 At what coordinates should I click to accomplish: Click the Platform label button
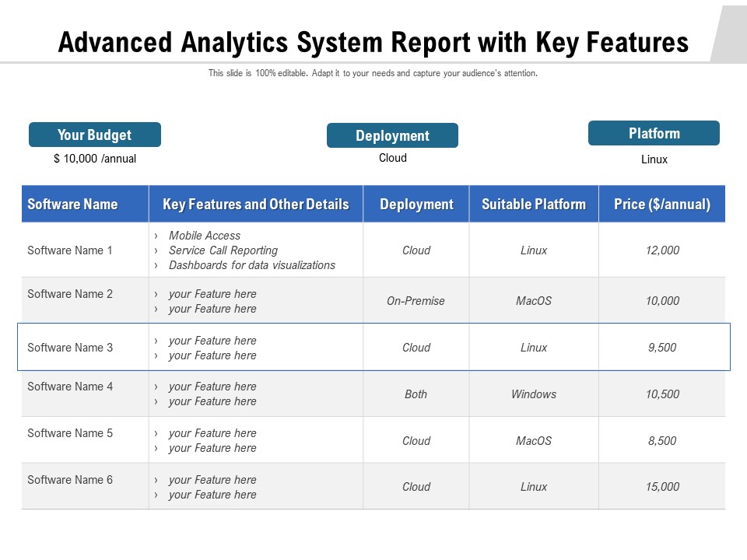(654, 133)
